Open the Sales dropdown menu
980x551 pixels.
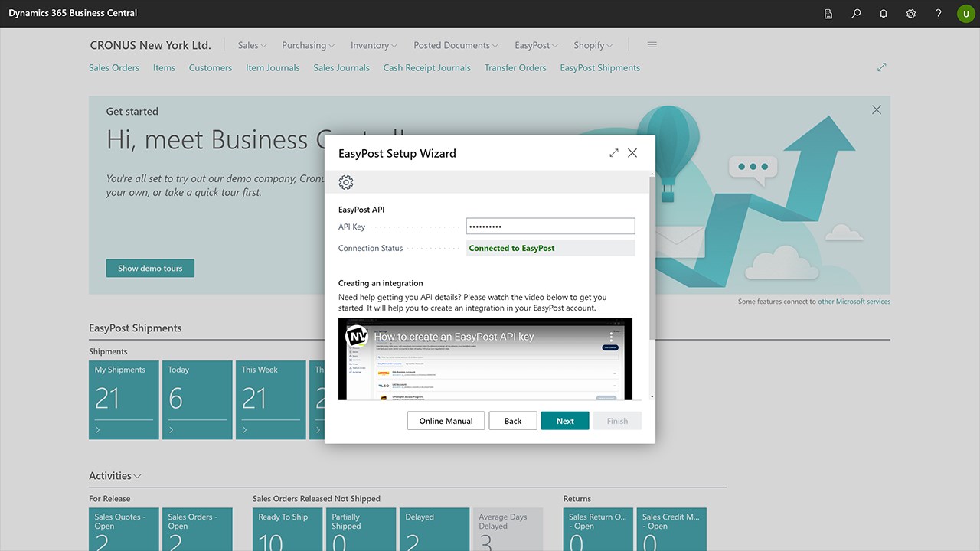[252, 45]
